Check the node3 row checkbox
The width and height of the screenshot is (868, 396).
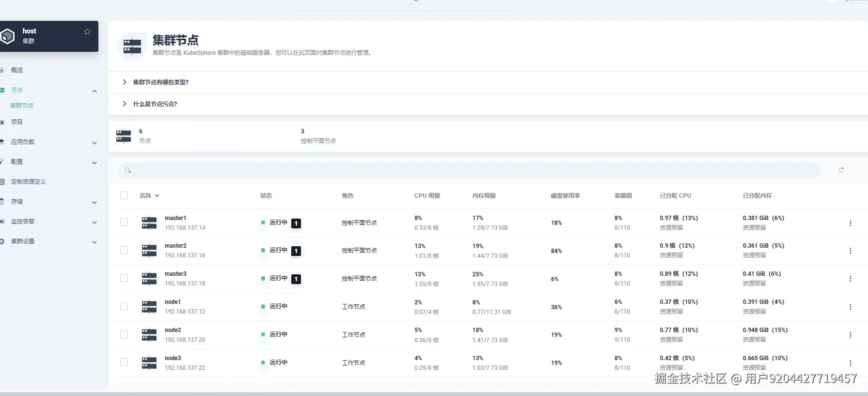124,362
